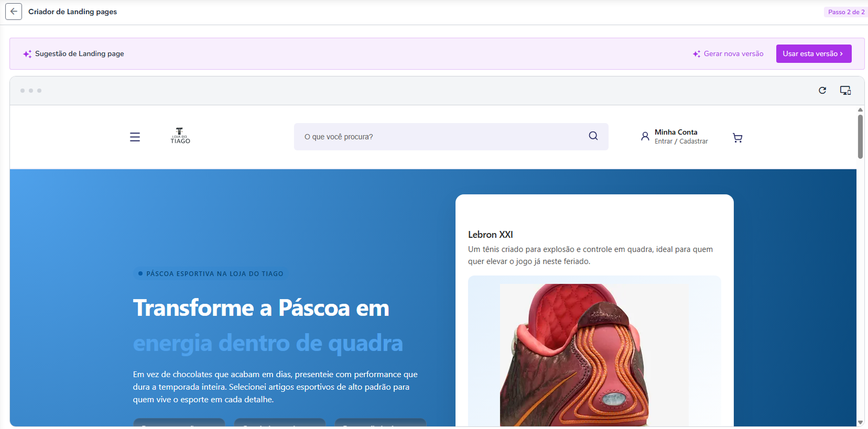
Task: Click the 'Transforme a Páscoa em' headline
Action: pyautogui.click(x=261, y=308)
